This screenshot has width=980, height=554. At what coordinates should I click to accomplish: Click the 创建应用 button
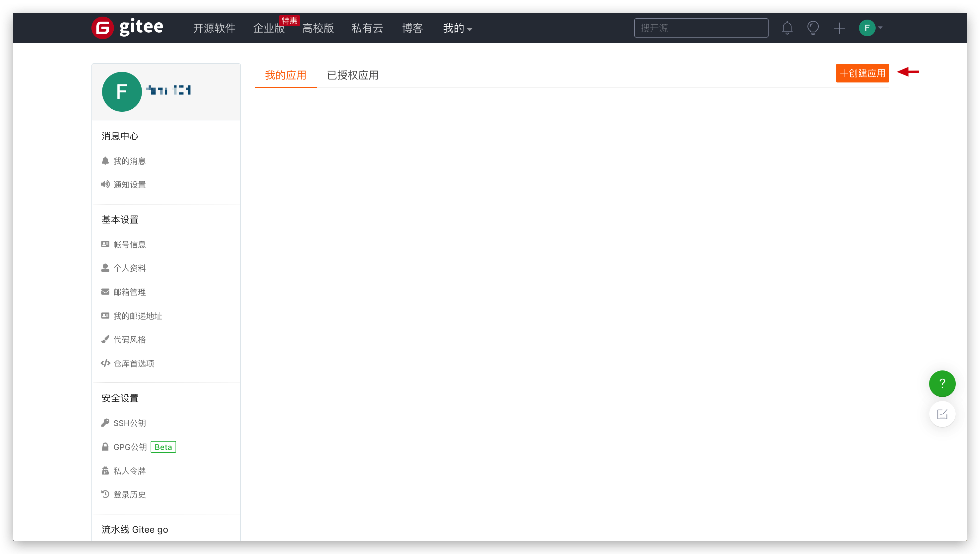862,73
